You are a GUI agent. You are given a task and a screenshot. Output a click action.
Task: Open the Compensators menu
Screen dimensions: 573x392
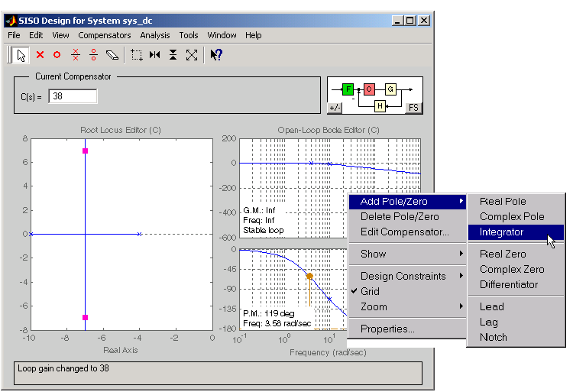point(105,35)
